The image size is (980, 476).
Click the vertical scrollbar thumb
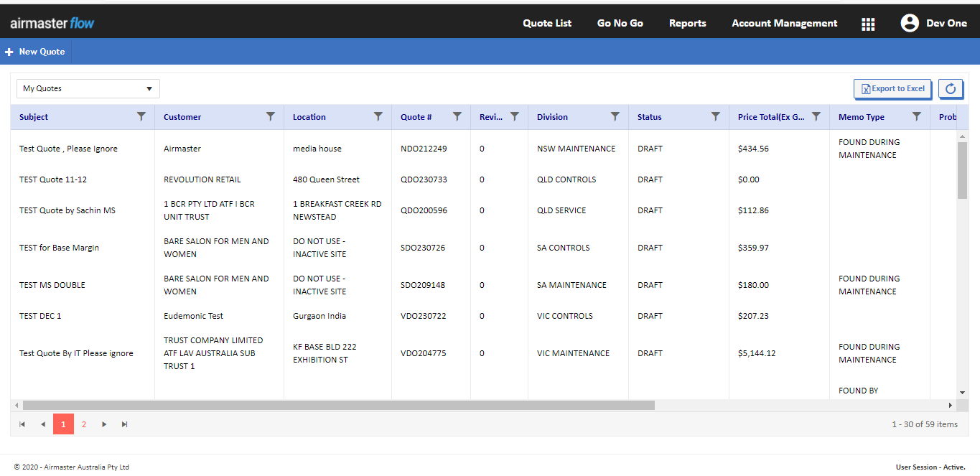point(962,169)
